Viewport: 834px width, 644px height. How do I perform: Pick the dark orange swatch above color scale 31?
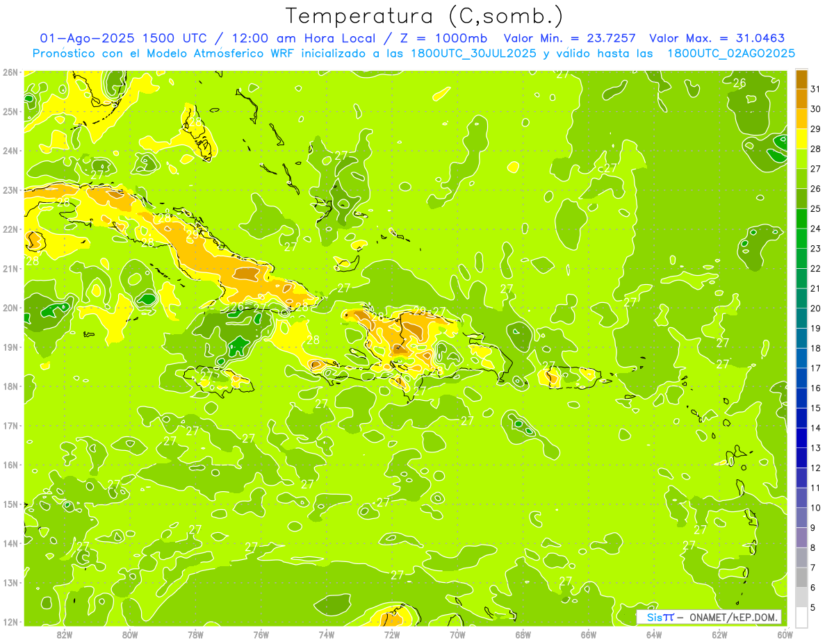801,80
